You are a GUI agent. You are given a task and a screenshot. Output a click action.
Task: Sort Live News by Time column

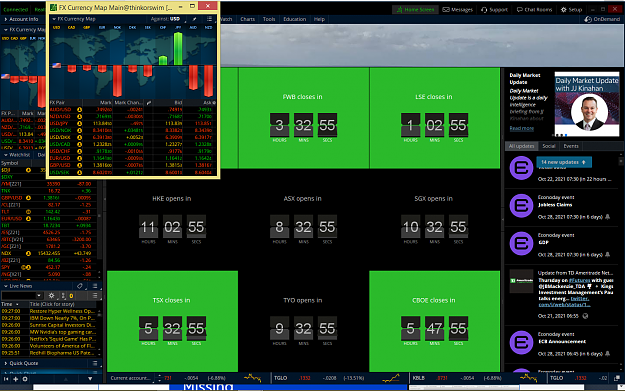tap(10, 304)
